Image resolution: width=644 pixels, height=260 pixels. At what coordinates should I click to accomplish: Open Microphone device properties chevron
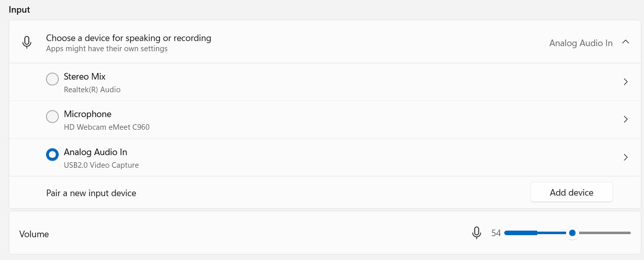tap(626, 120)
